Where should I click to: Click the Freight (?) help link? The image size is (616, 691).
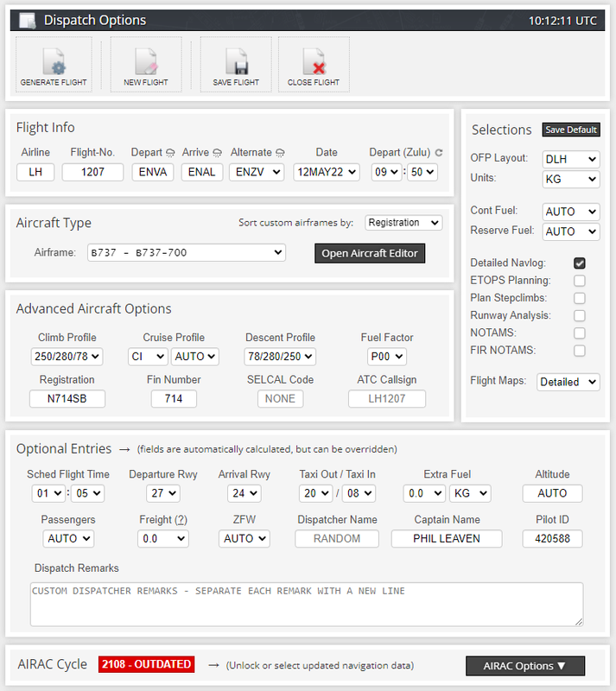pyautogui.click(x=181, y=520)
